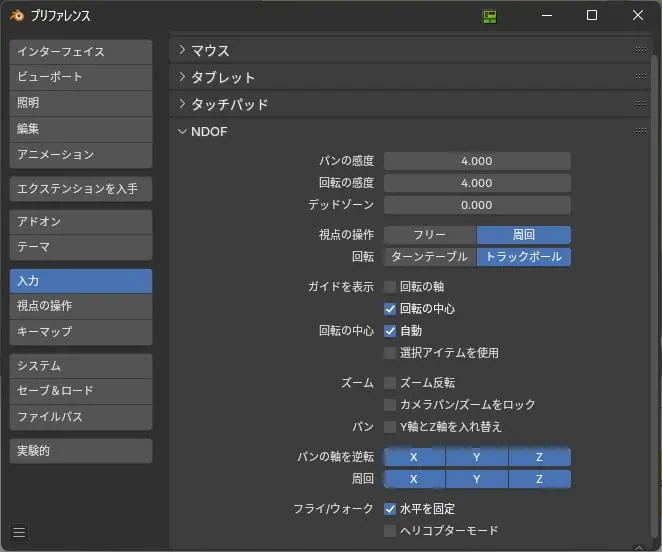Toggle X in the 周回 axis row
The width and height of the screenshot is (662, 552).
tap(414, 479)
